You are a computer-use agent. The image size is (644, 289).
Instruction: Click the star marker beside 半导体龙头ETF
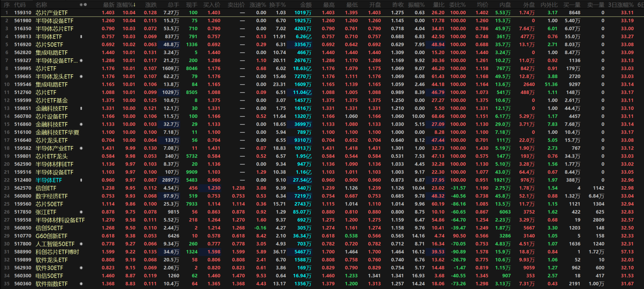pyautogui.click(x=81, y=77)
